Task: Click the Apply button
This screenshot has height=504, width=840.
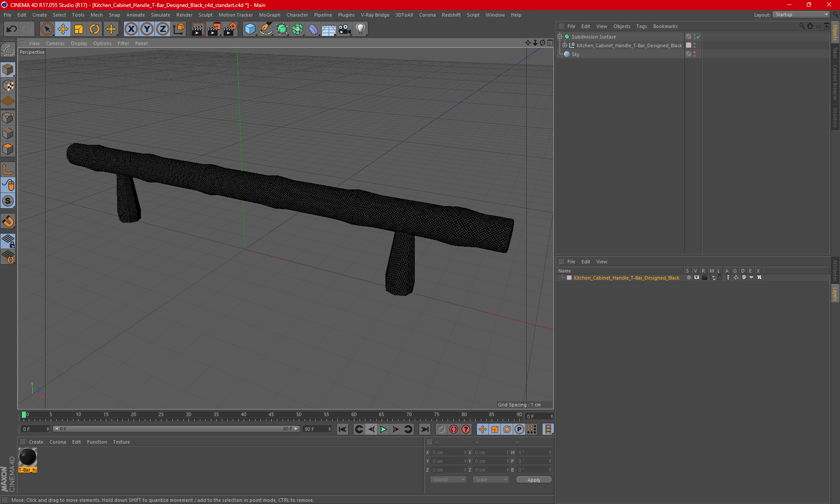Action: pos(533,480)
